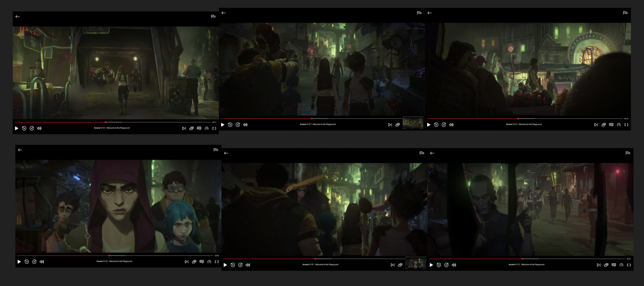Click the preview thumbnail showing the hooded woman and kids
644x286 pixels.
coord(415,263)
